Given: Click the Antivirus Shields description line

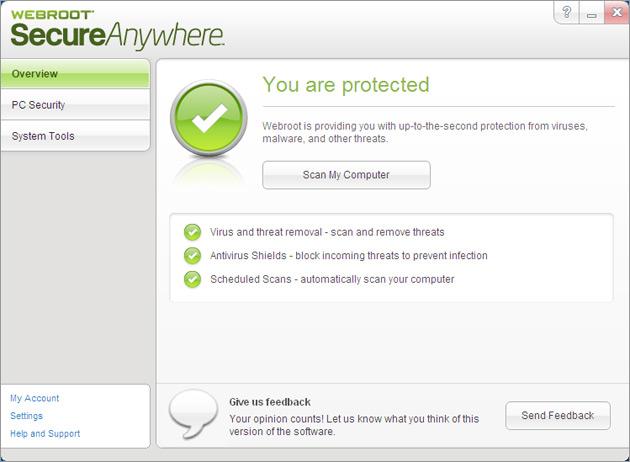Looking at the screenshot, I should point(349,256).
